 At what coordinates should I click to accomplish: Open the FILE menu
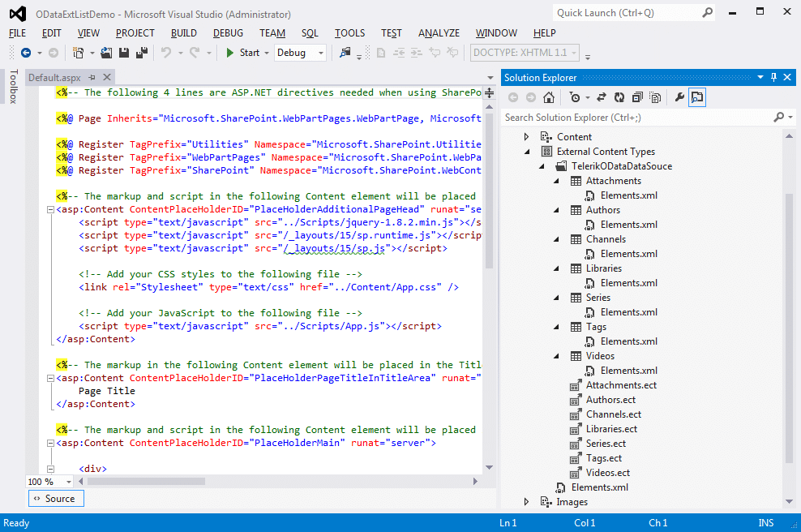point(17,33)
